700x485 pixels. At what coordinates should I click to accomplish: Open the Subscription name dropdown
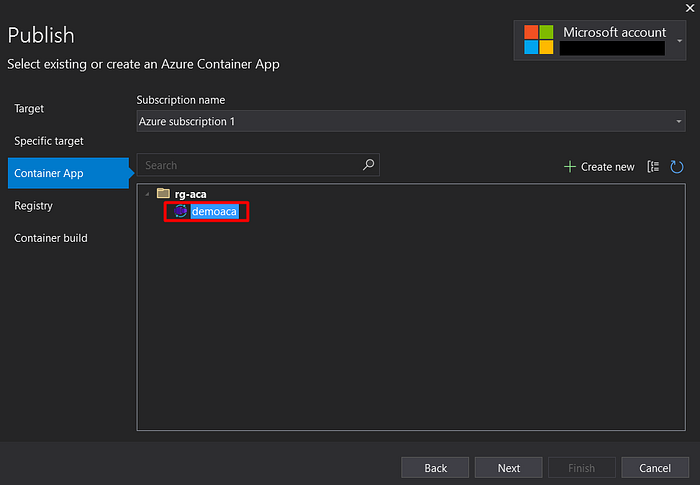pyautogui.click(x=411, y=121)
